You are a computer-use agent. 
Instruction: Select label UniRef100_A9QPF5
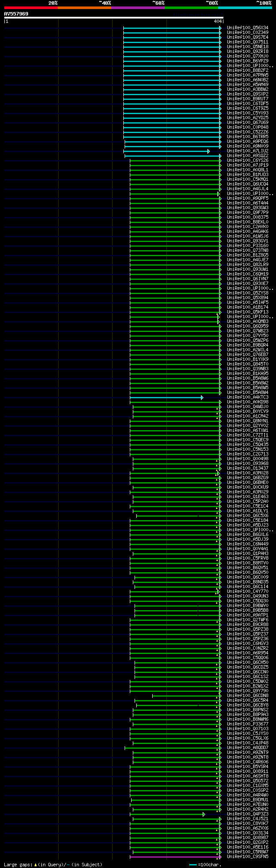pyautogui.click(x=248, y=198)
